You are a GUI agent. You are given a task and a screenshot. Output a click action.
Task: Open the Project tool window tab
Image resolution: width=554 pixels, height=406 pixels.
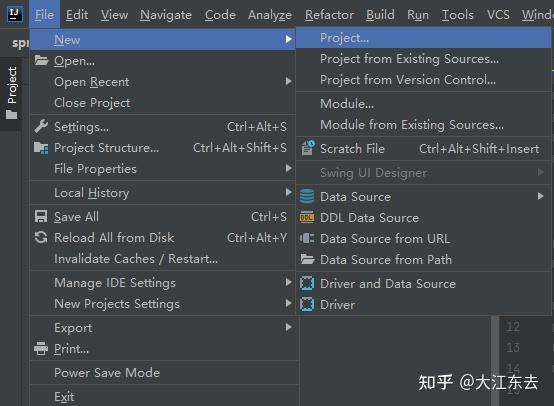(12, 93)
